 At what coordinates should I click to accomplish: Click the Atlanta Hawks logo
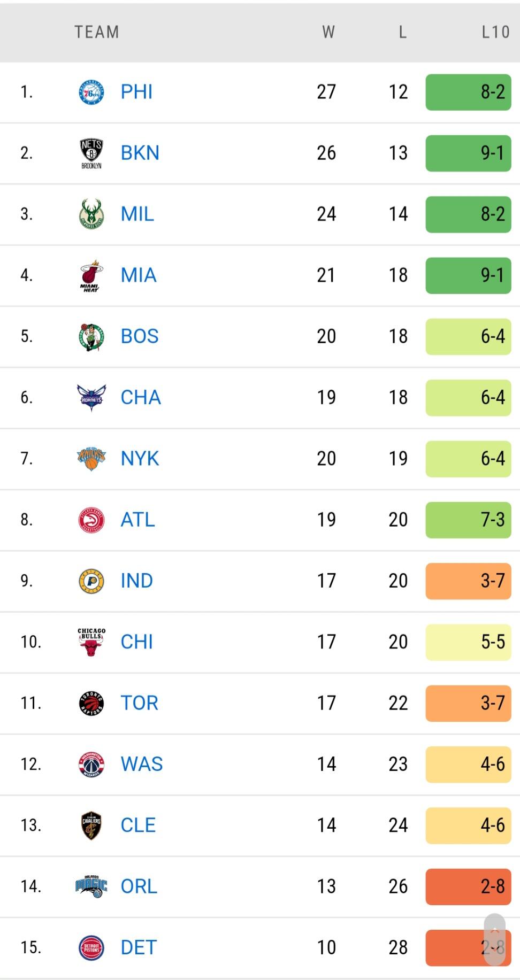tap(91, 520)
